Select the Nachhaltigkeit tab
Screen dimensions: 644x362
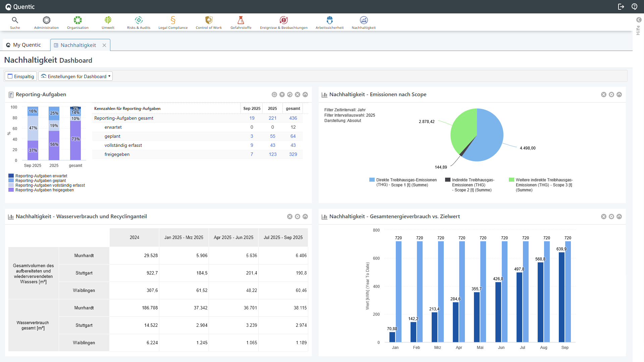78,45
